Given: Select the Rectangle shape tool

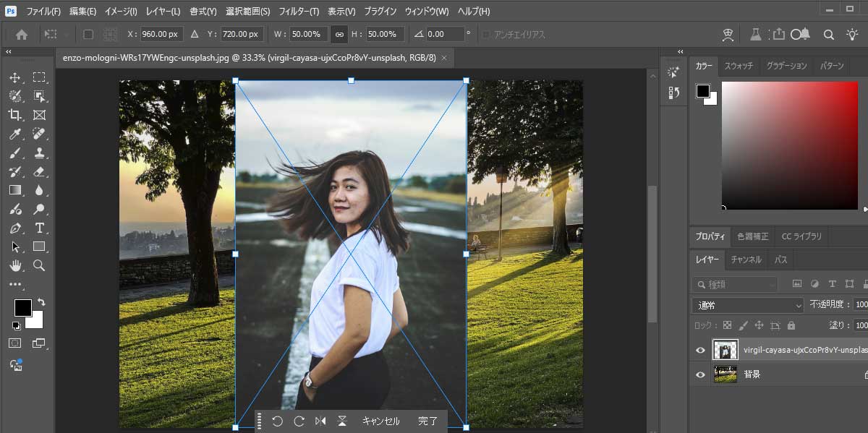Looking at the screenshot, I should (39, 247).
